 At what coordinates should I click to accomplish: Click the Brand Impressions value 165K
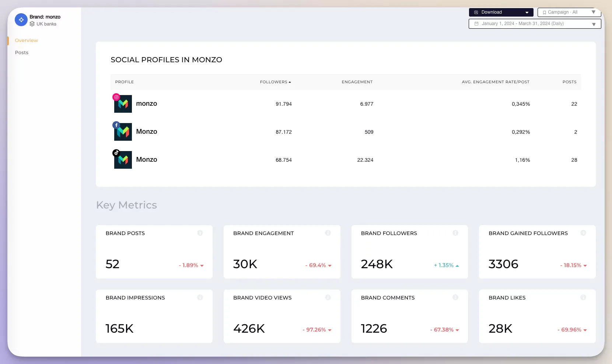tap(119, 329)
